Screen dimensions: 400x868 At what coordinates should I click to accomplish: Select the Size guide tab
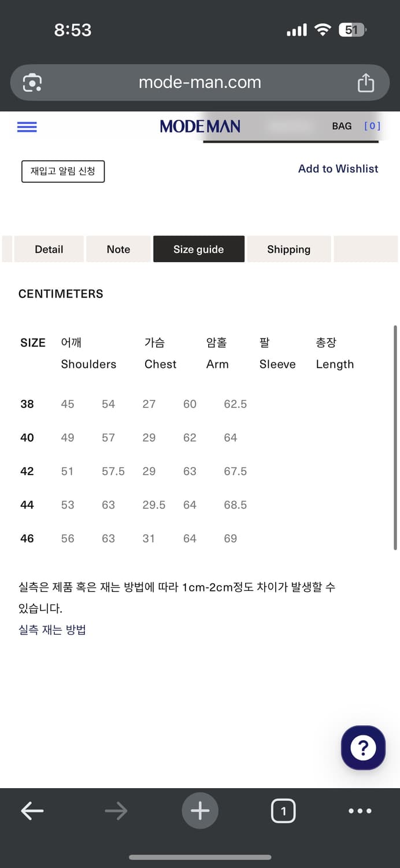[199, 249]
